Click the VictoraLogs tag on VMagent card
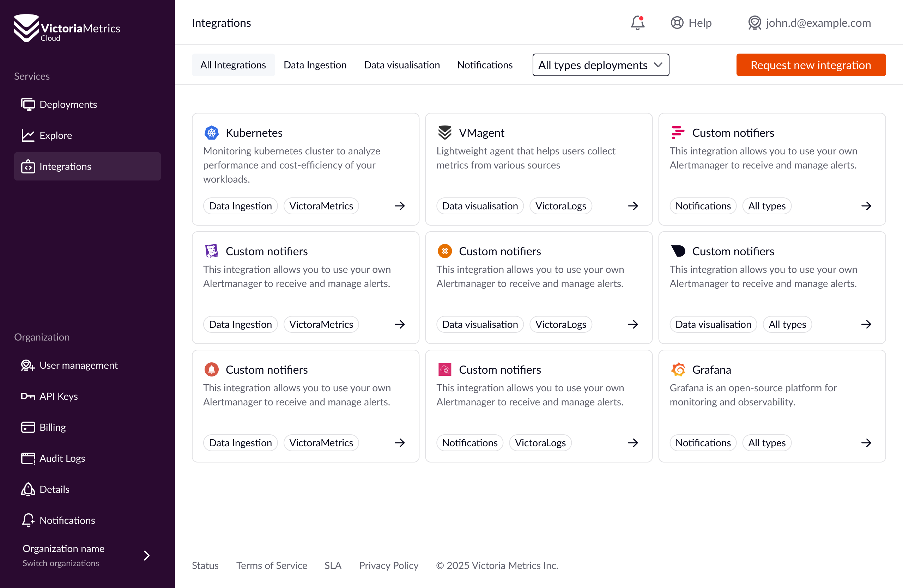 (x=560, y=206)
